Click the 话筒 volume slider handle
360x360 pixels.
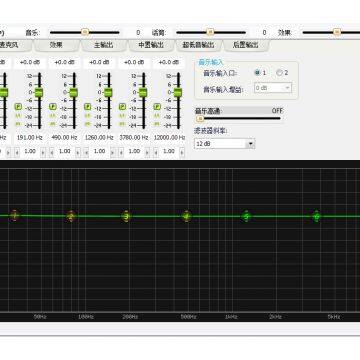point(210,32)
